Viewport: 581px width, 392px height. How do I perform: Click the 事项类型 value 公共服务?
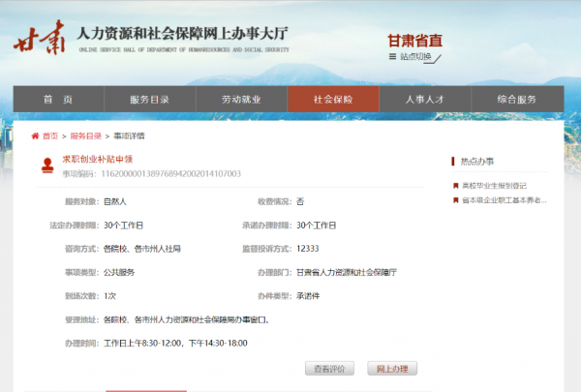[x=119, y=272]
